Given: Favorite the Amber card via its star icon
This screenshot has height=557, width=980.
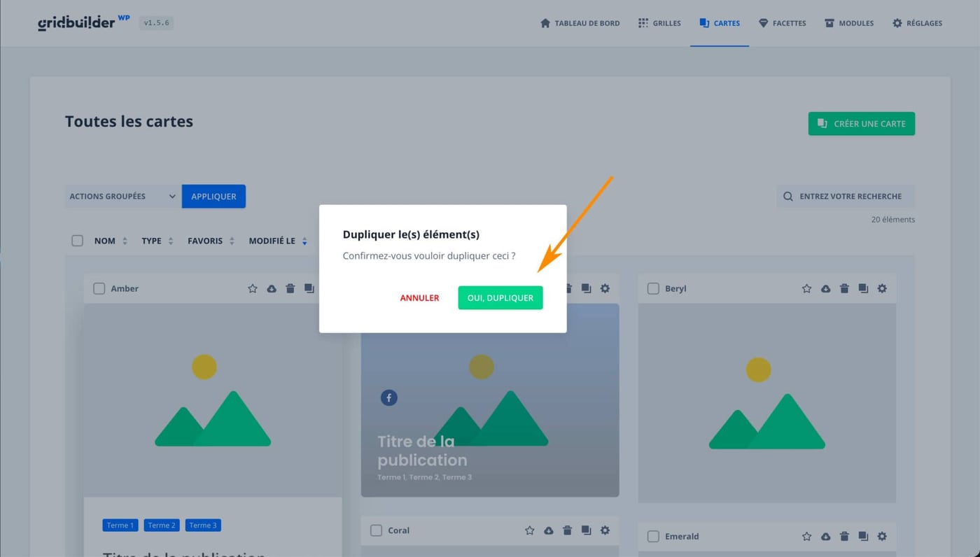Looking at the screenshot, I should pyautogui.click(x=252, y=288).
